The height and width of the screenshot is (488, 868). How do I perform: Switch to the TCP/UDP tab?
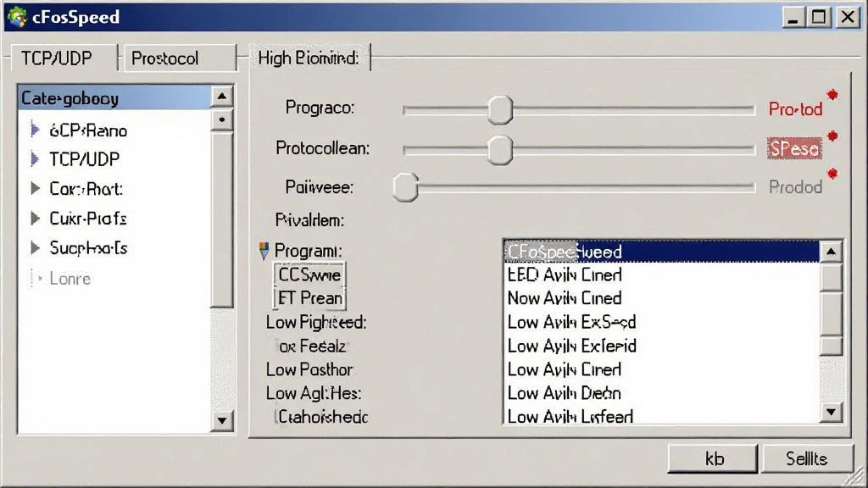(x=63, y=58)
